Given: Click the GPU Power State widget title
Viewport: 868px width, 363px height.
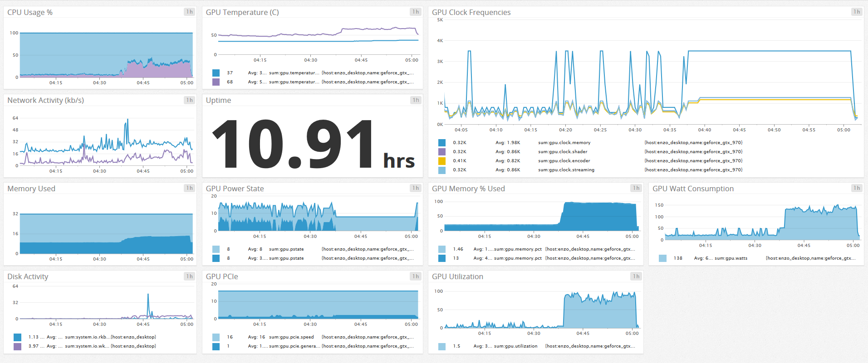Looking at the screenshot, I should [x=235, y=189].
